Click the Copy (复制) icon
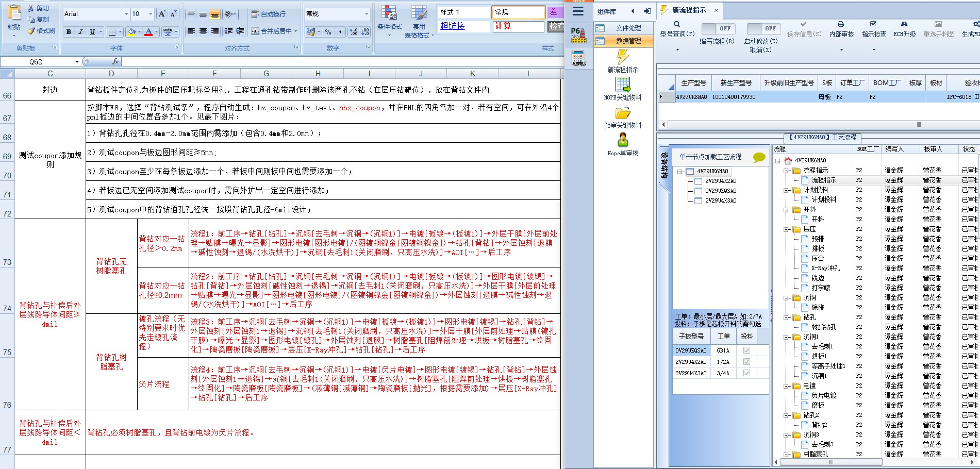Image resolution: width=980 pixels, height=469 pixels. [31, 20]
